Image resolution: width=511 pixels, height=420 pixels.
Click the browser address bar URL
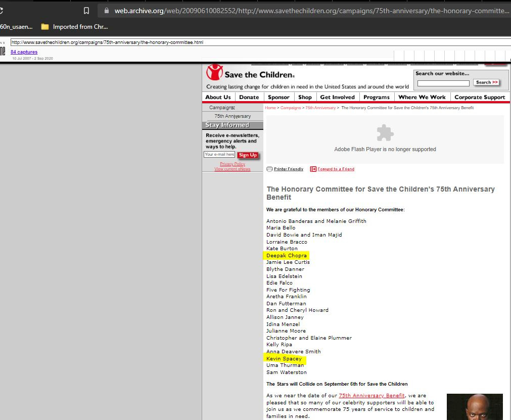pos(311,11)
